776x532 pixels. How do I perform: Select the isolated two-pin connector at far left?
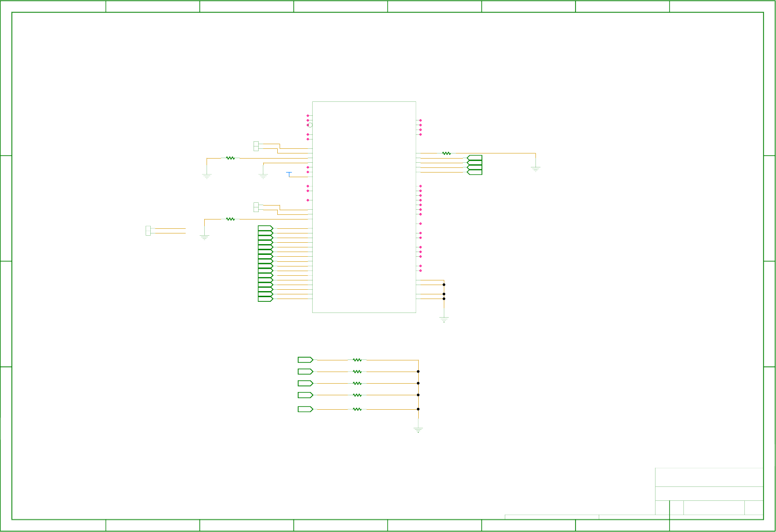click(x=148, y=231)
